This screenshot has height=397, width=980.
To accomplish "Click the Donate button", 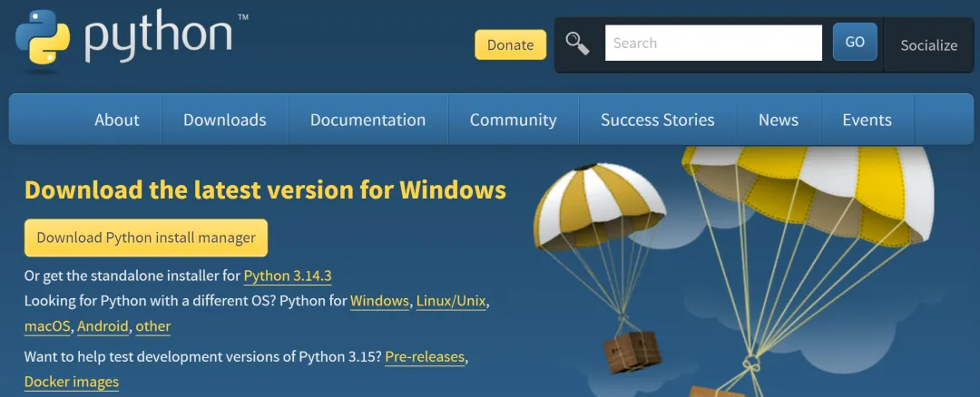I will [x=510, y=45].
